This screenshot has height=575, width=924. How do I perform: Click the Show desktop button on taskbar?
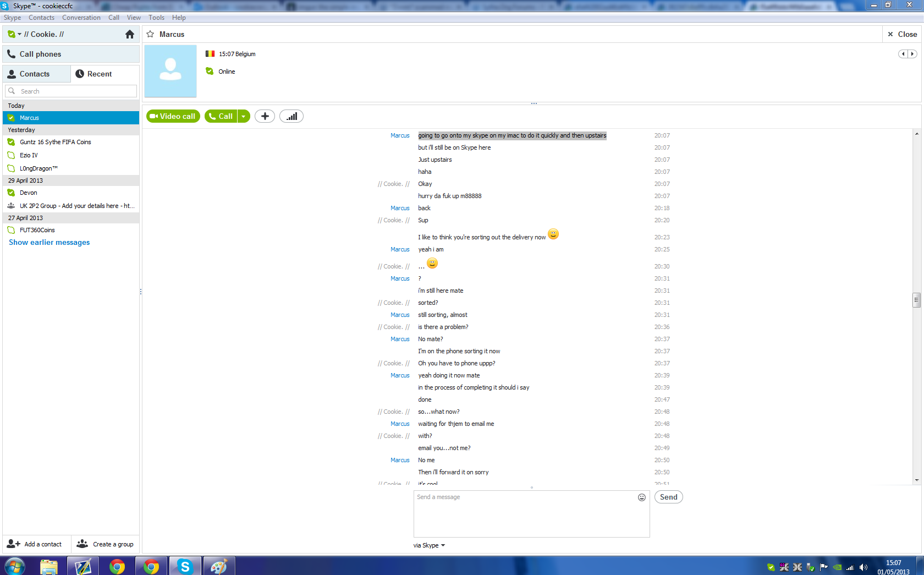point(920,566)
